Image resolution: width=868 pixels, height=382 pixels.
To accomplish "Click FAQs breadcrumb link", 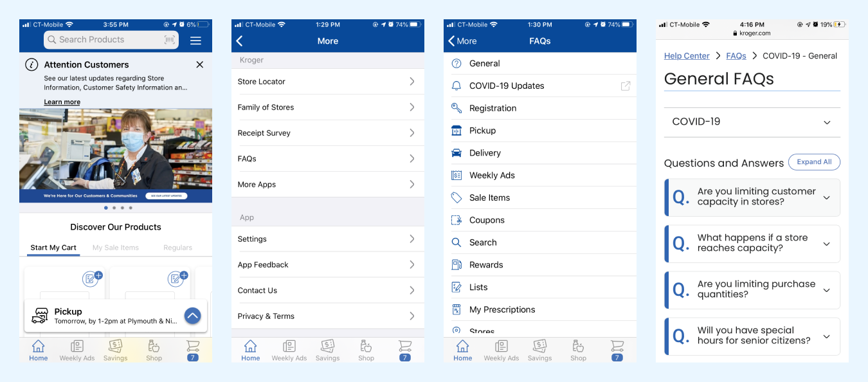I will pyautogui.click(x=736, y=56).
